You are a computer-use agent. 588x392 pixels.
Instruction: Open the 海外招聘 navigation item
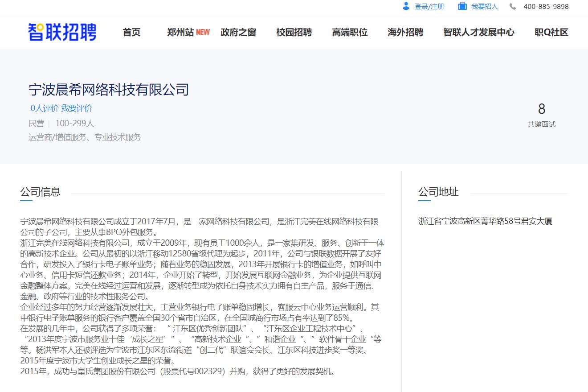pyautogui.click(x=405, y=32)
